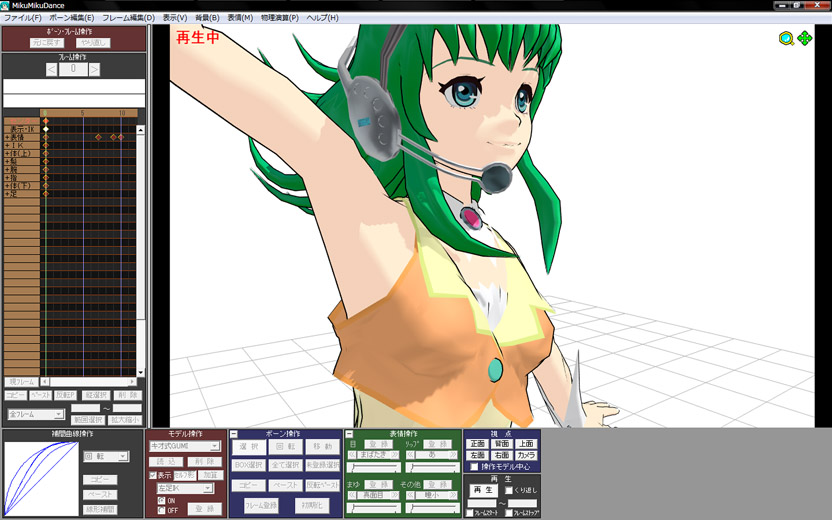832x520 pixels.
Task: Set view to 背面 back
Action: (502, 444)
